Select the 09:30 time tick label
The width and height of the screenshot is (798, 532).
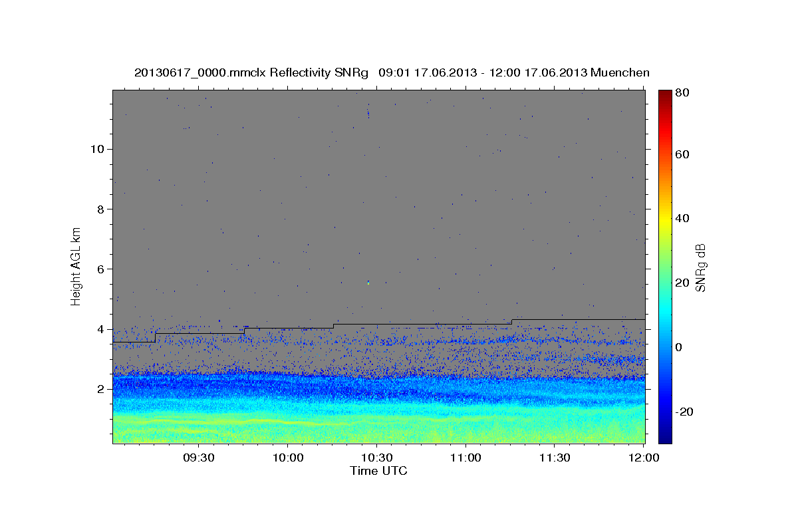point(198,458)
